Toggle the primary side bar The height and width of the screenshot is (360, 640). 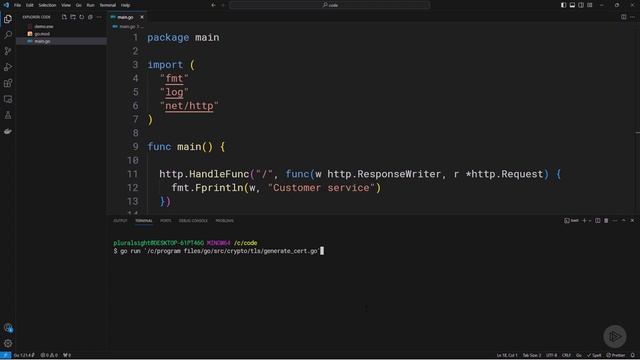563,5
